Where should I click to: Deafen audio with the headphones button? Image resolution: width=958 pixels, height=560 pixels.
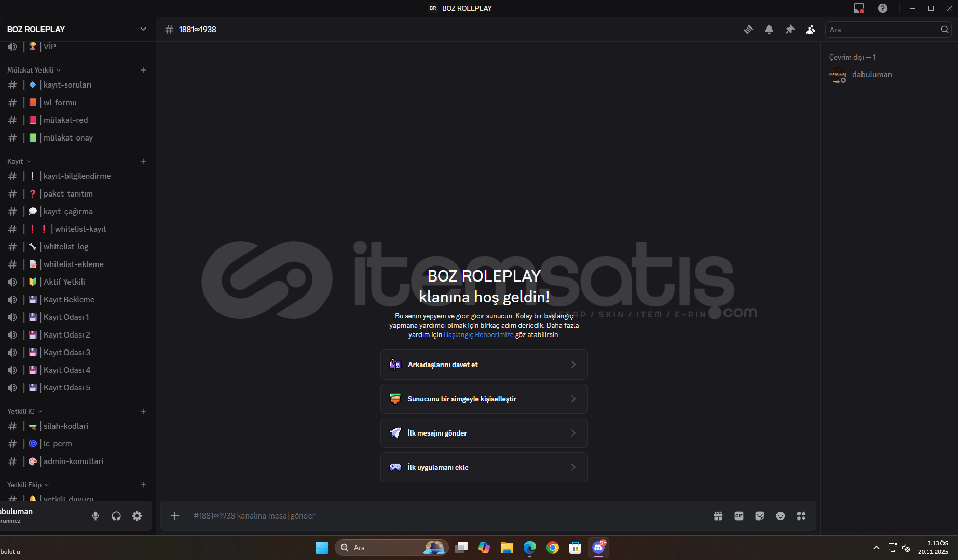(x=116, y=516)
